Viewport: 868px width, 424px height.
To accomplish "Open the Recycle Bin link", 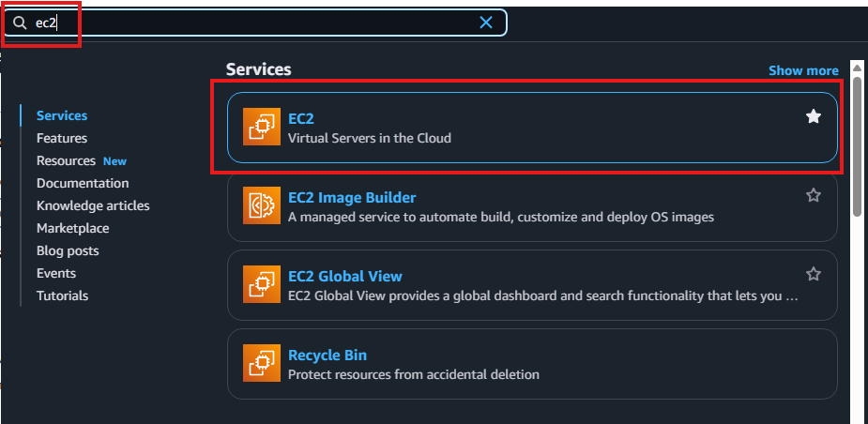I will [327, 355].
